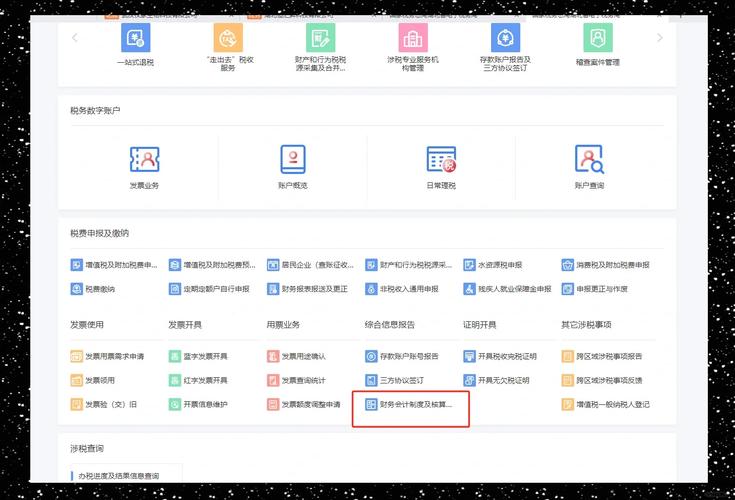The image size is (735, 500).
Task: Click the 存款账户账号报告 icon
Action: tap(371, 356)
